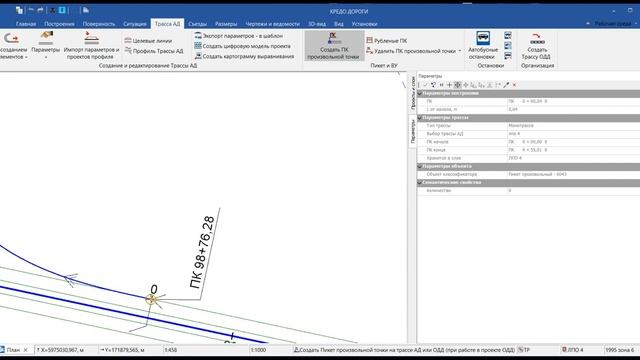Image resolution: width=640 pixels, height=360 pixels.
Task: Click the middle small bus stop icon
Action: (x=508, y=46)
